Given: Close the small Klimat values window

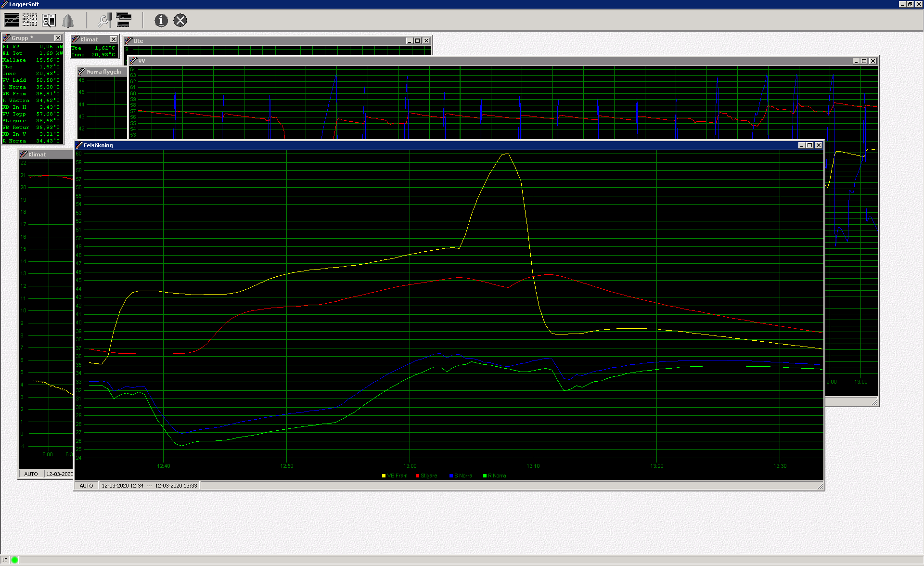Looking at the screenshot, I should coord(114,39).
